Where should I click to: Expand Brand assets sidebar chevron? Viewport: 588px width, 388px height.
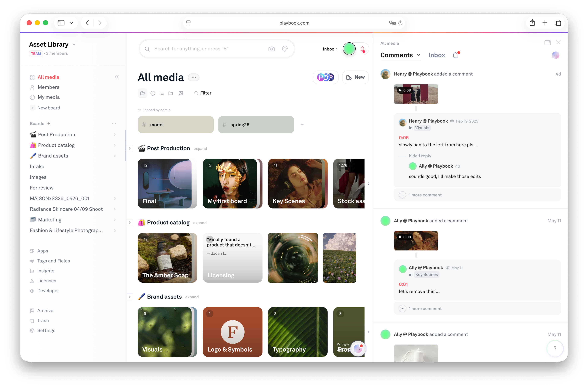[x=115, y=156]
